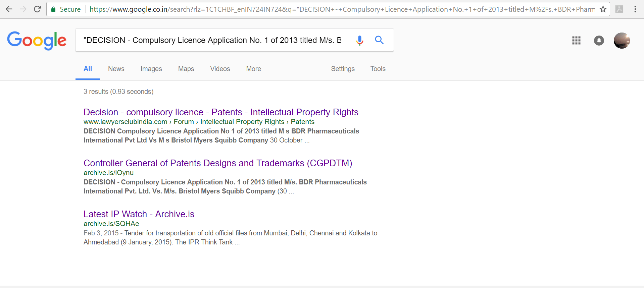Click the archive.is/SQHAe URL text

pos(111,224)
